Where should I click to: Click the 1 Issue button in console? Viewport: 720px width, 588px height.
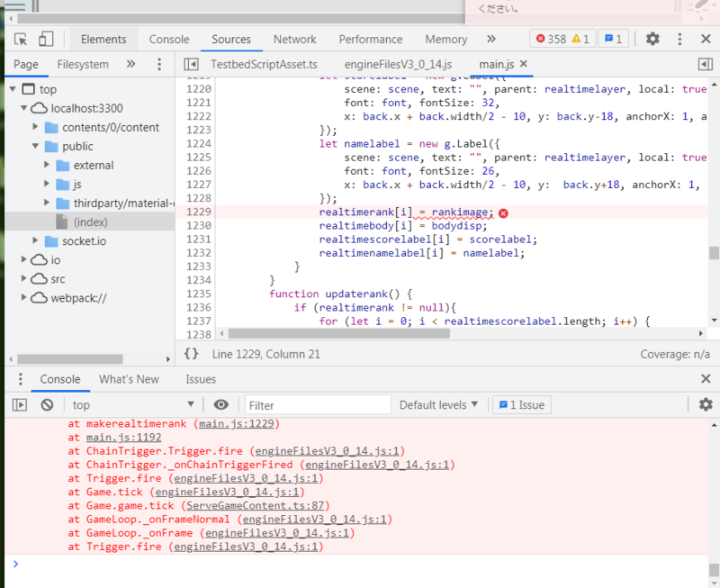coord(522,405)
